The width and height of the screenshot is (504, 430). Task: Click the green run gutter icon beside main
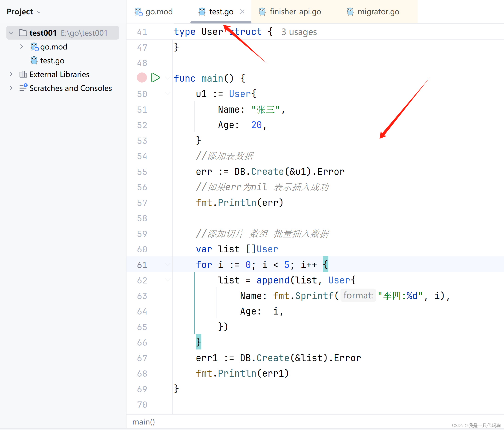coord(155,78)
